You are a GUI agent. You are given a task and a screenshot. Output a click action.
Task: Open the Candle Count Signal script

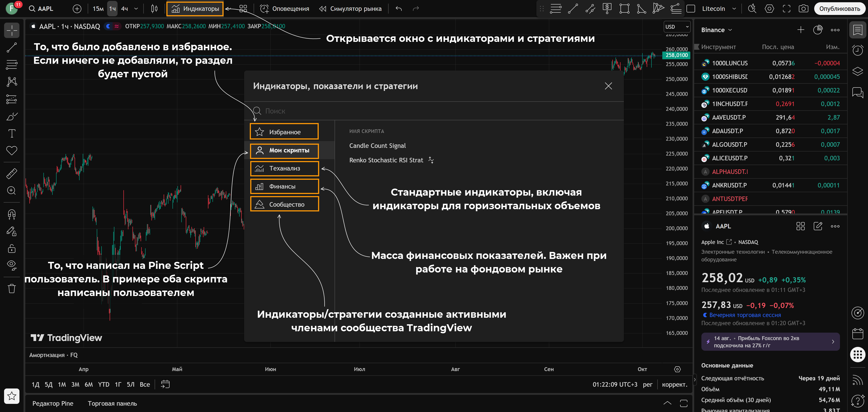tap(377, 146)
